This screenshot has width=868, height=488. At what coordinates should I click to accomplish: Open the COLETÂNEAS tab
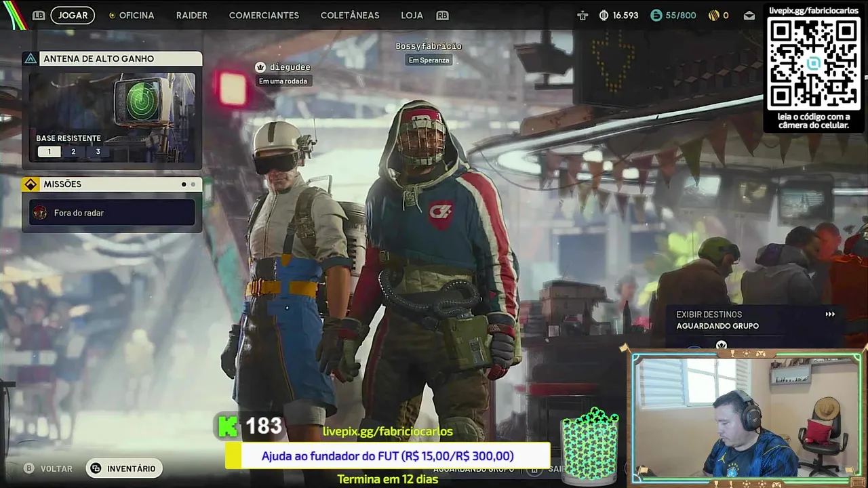pos(350,15)
